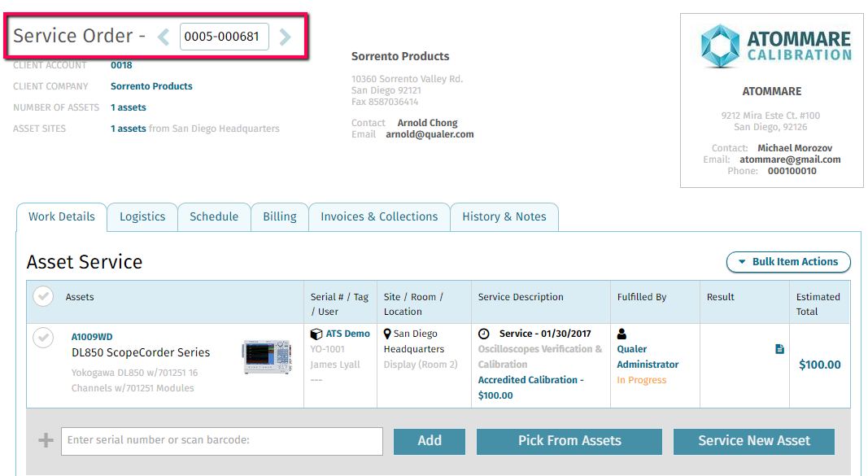This screenshot has width=868, height=476.
Task: View History & Notes tab
Action: pos(504,217)
